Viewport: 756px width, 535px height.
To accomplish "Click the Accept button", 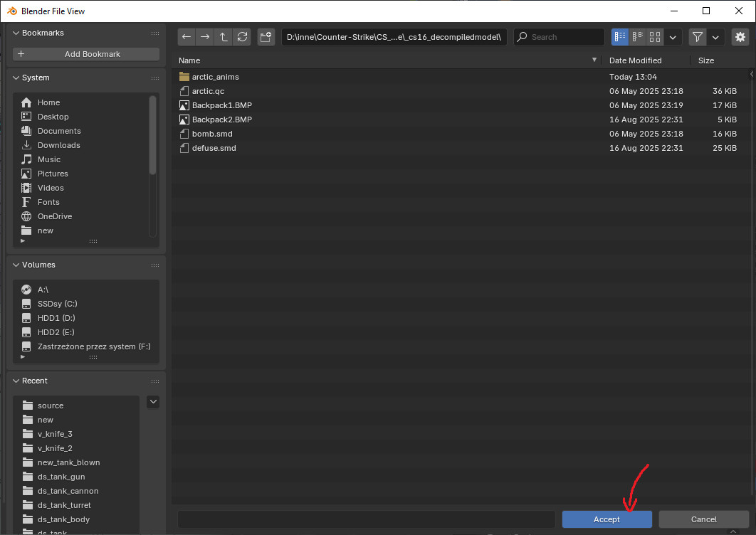I will coord(607,519).
